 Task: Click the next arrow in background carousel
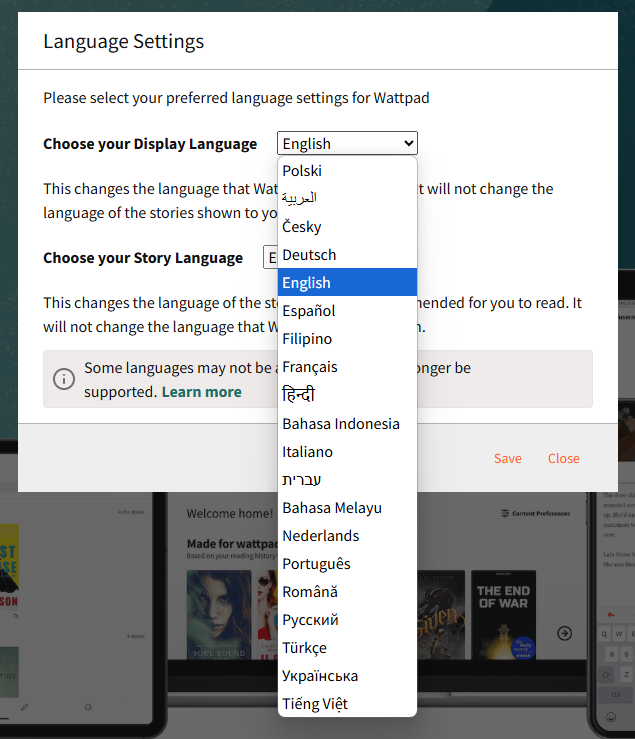point(564,633)
